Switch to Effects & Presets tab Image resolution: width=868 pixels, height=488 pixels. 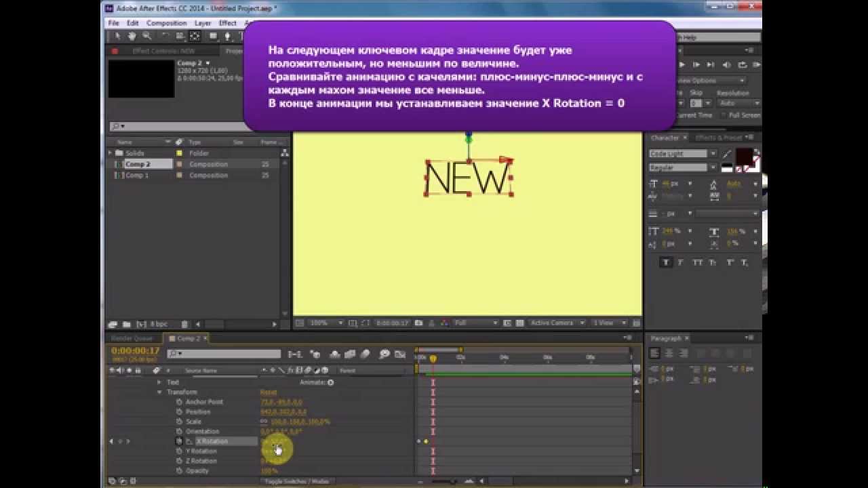coord(717,138)
